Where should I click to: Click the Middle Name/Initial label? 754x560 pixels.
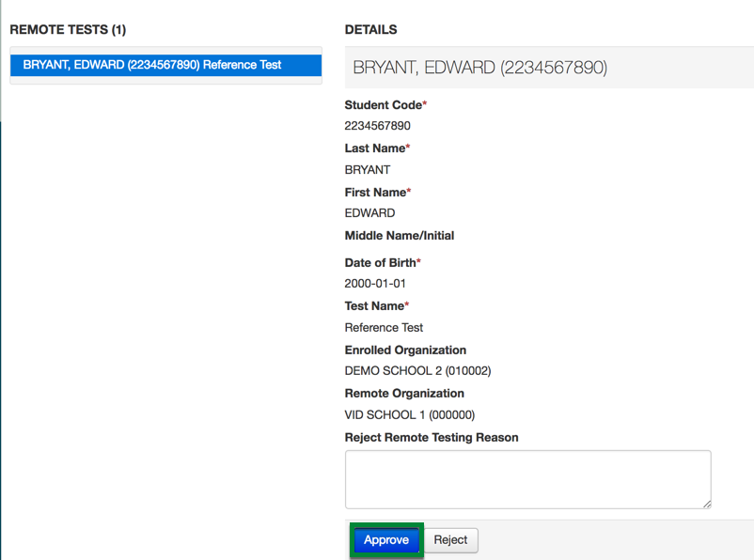(400, 236)
